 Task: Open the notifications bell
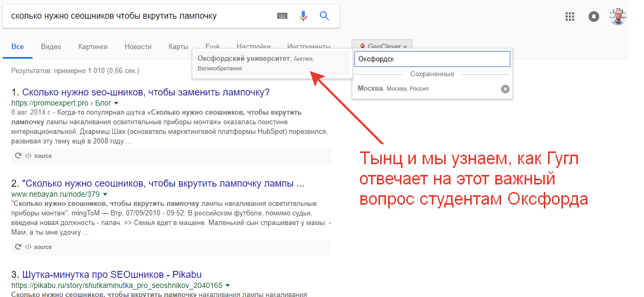pyautogui.click(x=593, y=17)
